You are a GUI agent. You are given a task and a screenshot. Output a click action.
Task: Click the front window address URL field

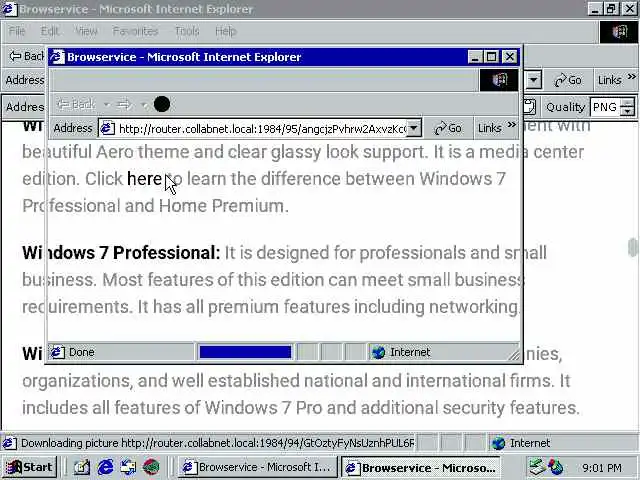pos(262,129)
